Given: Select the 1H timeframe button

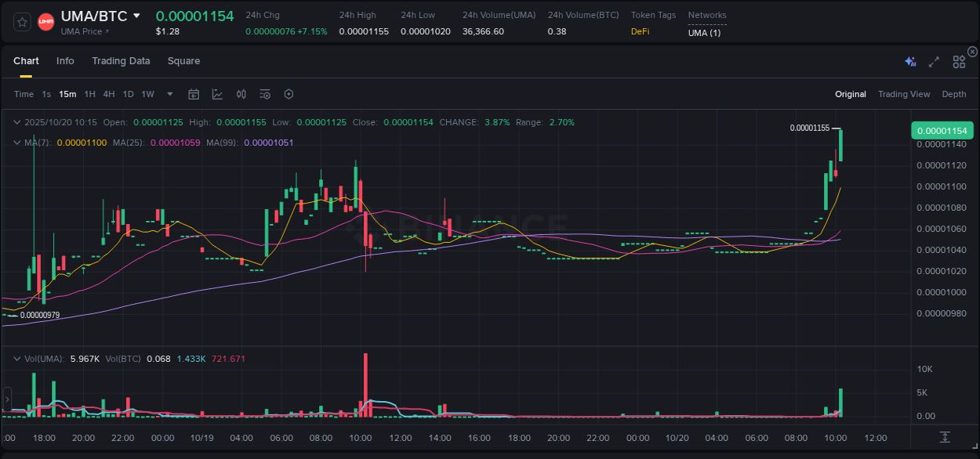Looking at the screenshot, I should click(89, 94).
